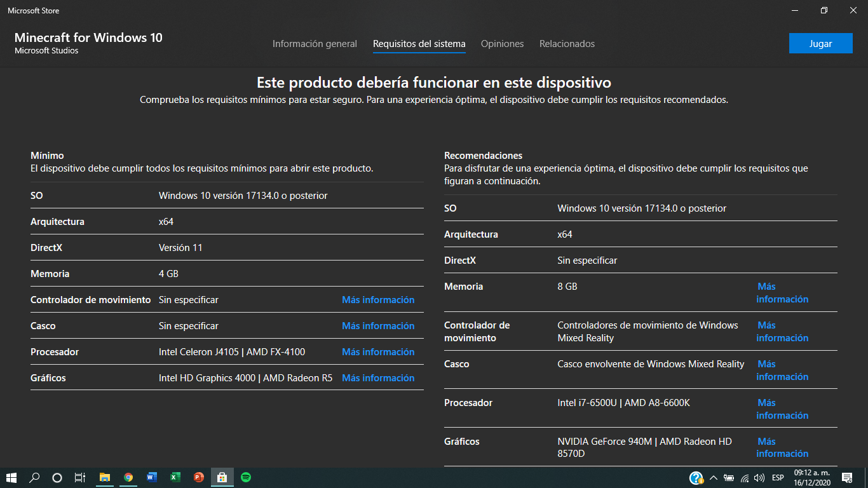868x488 pixels.
Task: Show hidden system tray icons
Action: point(714,478)
